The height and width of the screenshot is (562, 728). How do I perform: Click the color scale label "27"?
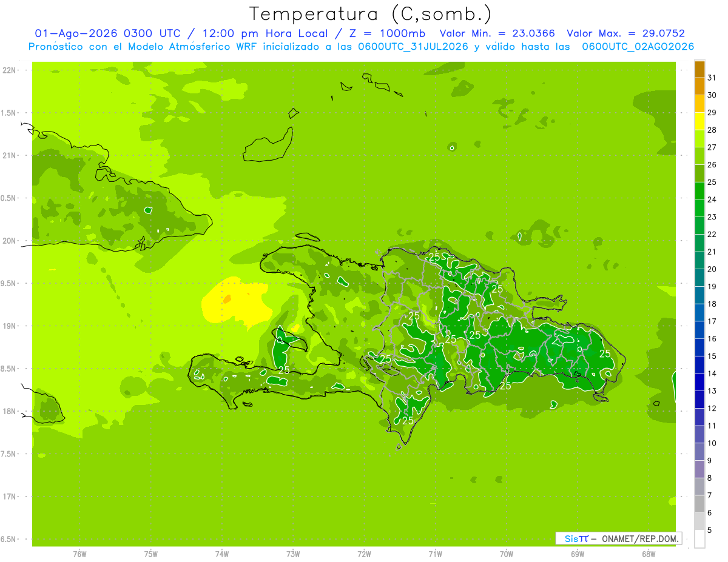pos(712,147)
